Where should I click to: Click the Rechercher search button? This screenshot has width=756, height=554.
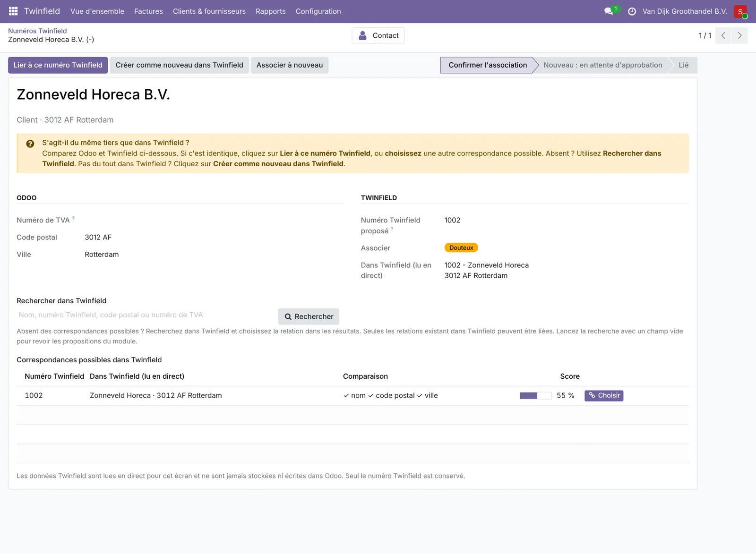pyautogui.click(x=309, y=316)
